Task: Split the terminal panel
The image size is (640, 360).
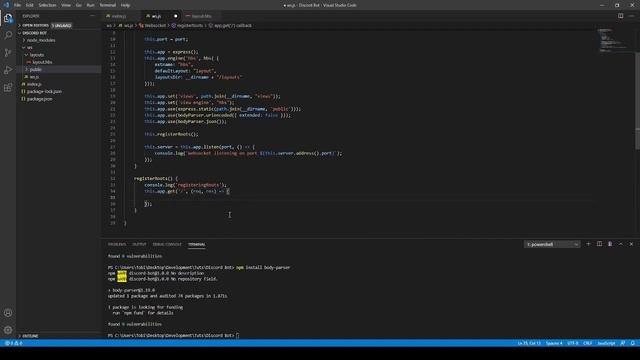Action: (x=599, y=244)
